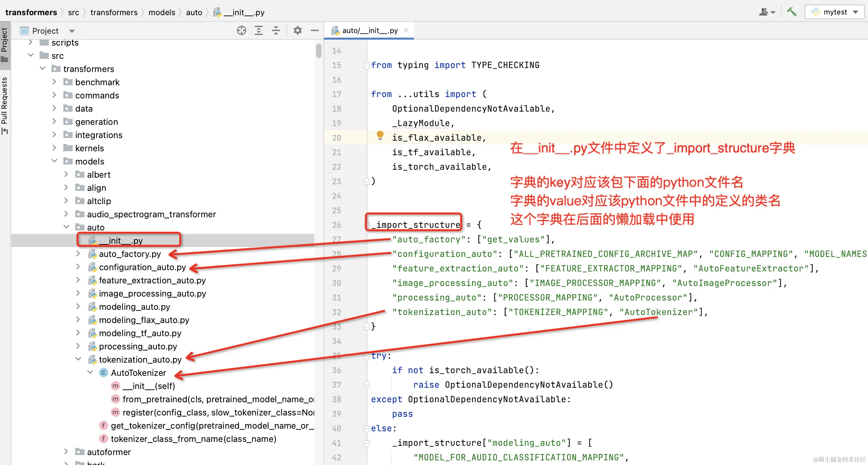The height and width of the screenshot is (465, 868).
Task: Open the mytest run configuration dropdown
Action: (834, 12)
